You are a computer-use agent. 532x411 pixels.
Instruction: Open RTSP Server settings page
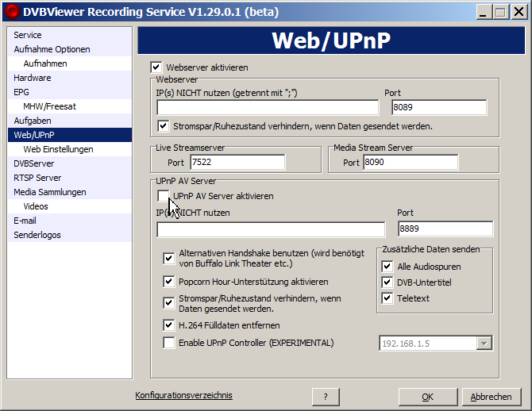click(70, 178)
